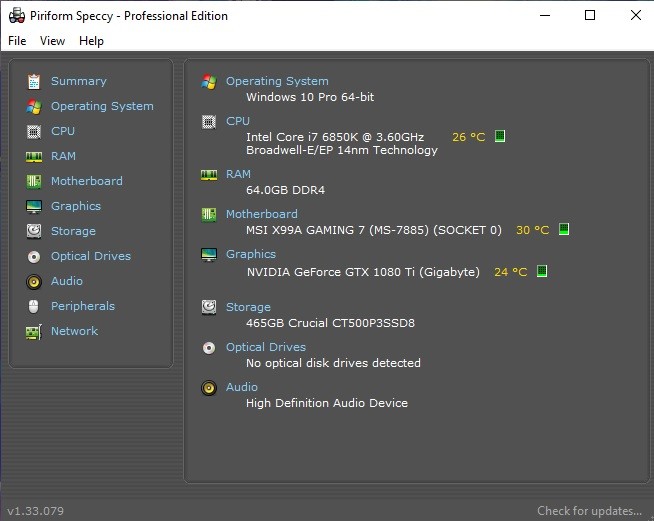Image resolution: width=654 pixels, height=521 pixels.
Task: Click the Optical Drives disc icon in summary pane
Action: pyautogui.click(x=209, y=347)
